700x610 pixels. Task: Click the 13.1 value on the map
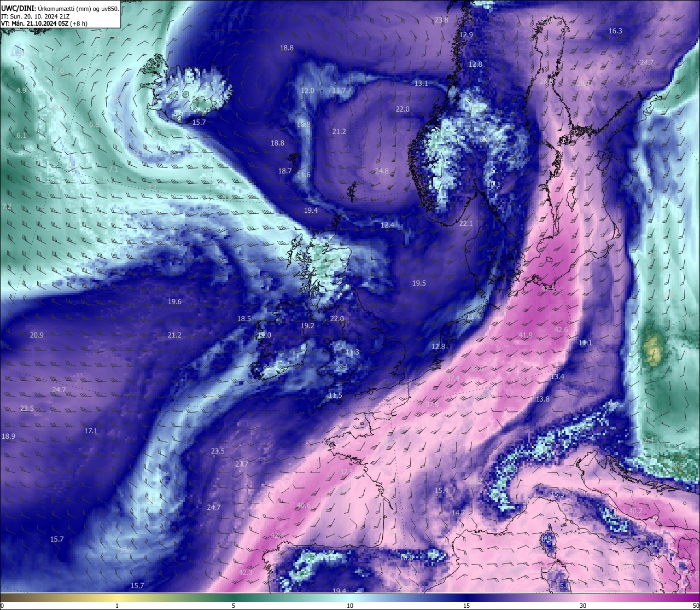421,84
